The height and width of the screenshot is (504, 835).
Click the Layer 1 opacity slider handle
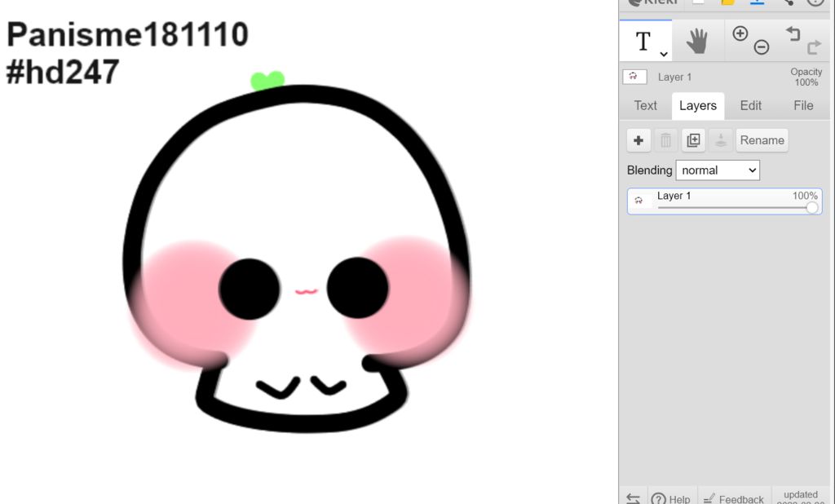pos(811,208)
